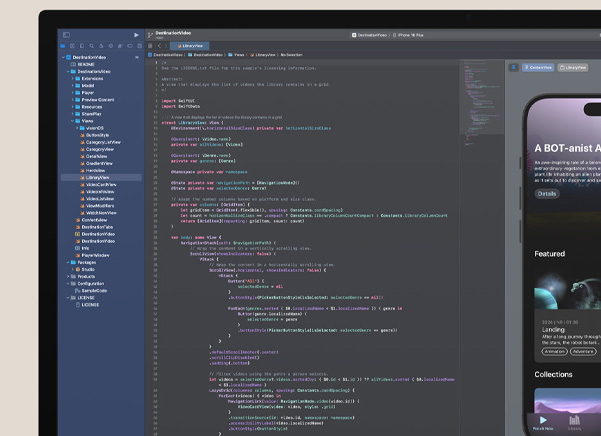Open the Test navigator
Viewport: 601px width, 436px height.
pos(111,46)
